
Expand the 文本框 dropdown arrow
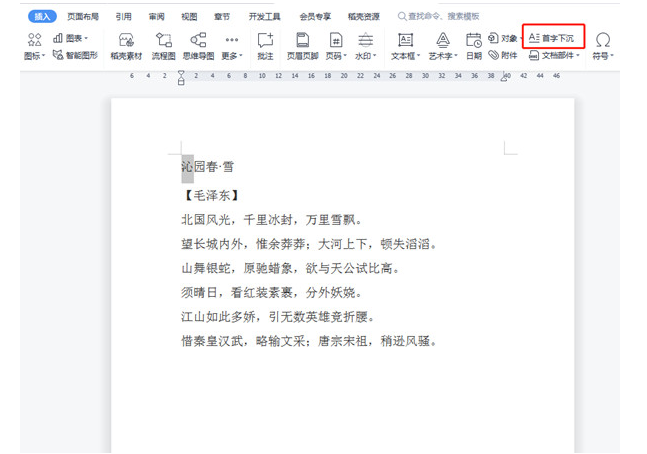(x=418, y=55)
